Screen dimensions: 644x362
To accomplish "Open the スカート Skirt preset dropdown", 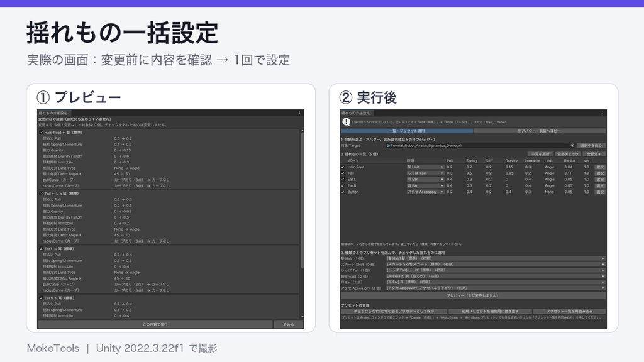I will pyautogui.click(x=496, y=265).
